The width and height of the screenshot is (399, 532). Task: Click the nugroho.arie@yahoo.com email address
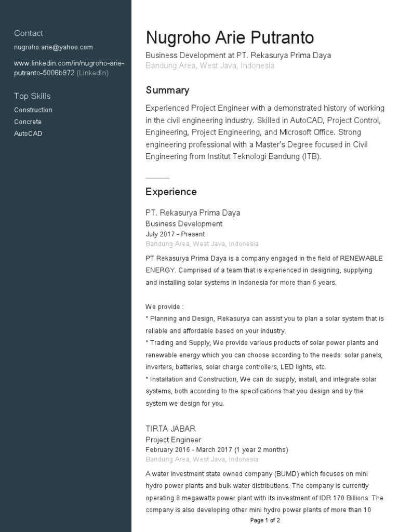[x=54, y=47]
